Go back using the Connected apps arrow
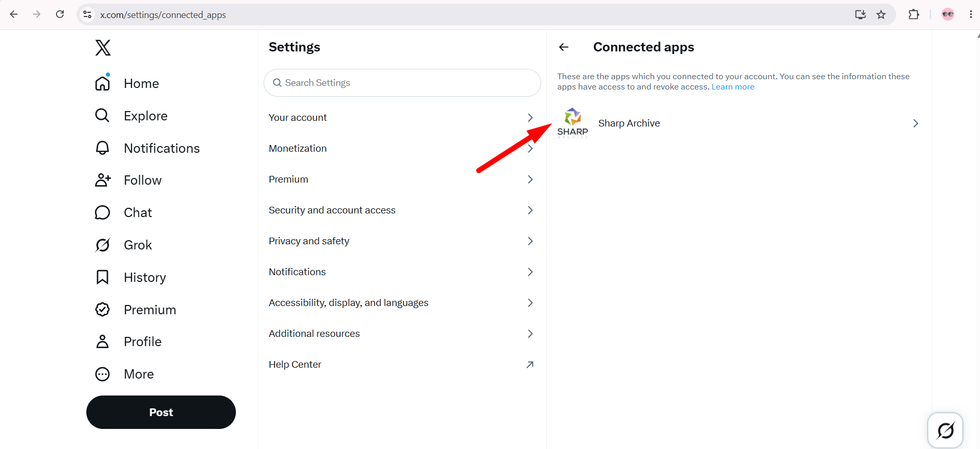This screenshot has height=449, width=980. click(x=564, y=47)
